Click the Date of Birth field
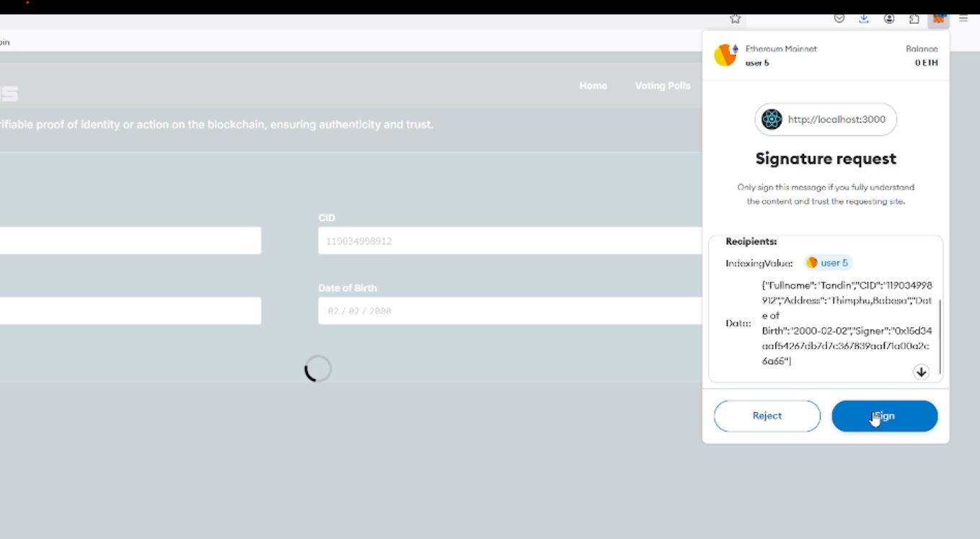 [510, 311]
